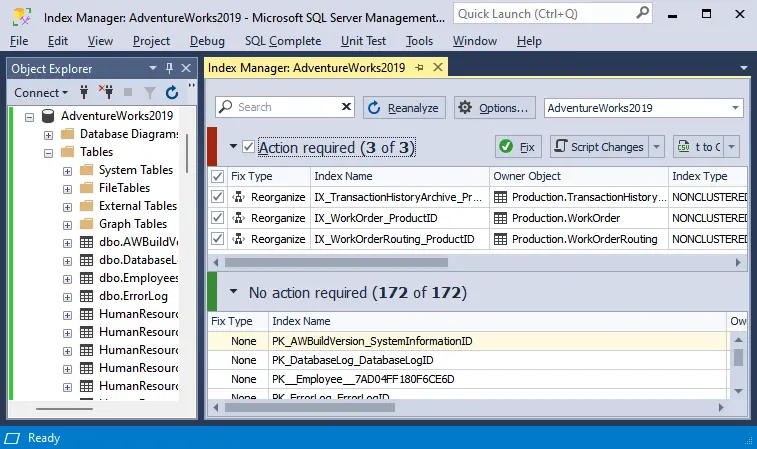Collapse the AdventureWorks2019 tree node
The height and width of the screenshot is (449, 757).
[29, 117]
